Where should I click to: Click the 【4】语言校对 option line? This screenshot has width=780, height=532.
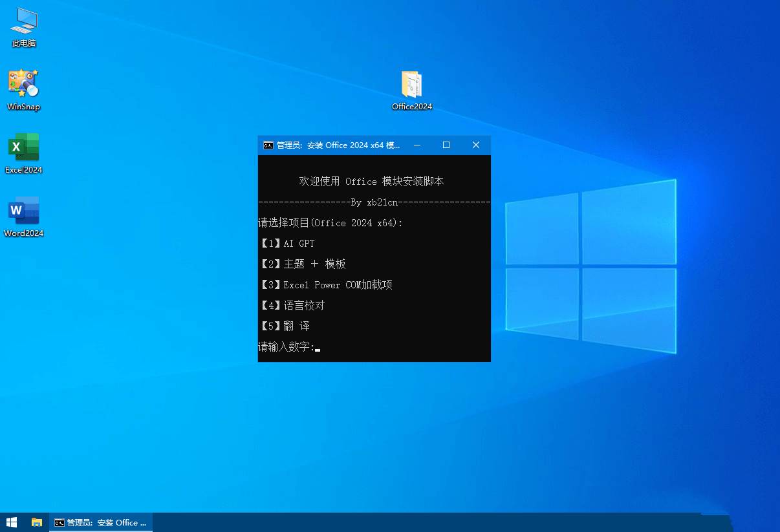(x=292, y=306)
